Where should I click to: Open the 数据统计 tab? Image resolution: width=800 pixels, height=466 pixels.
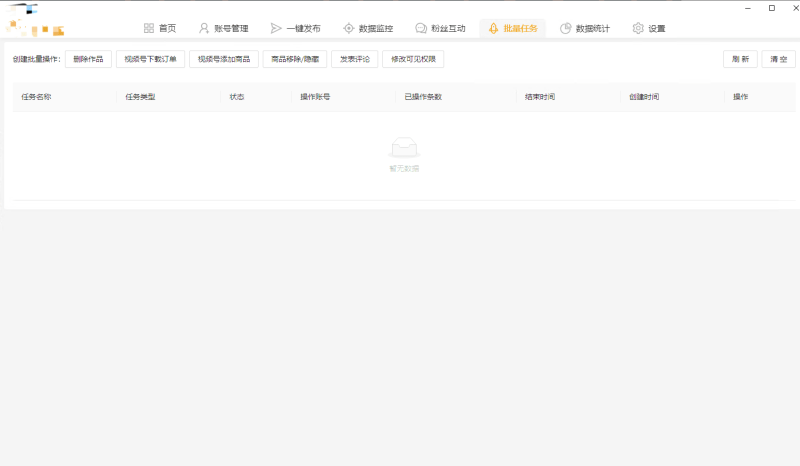(x=585, y=29)
